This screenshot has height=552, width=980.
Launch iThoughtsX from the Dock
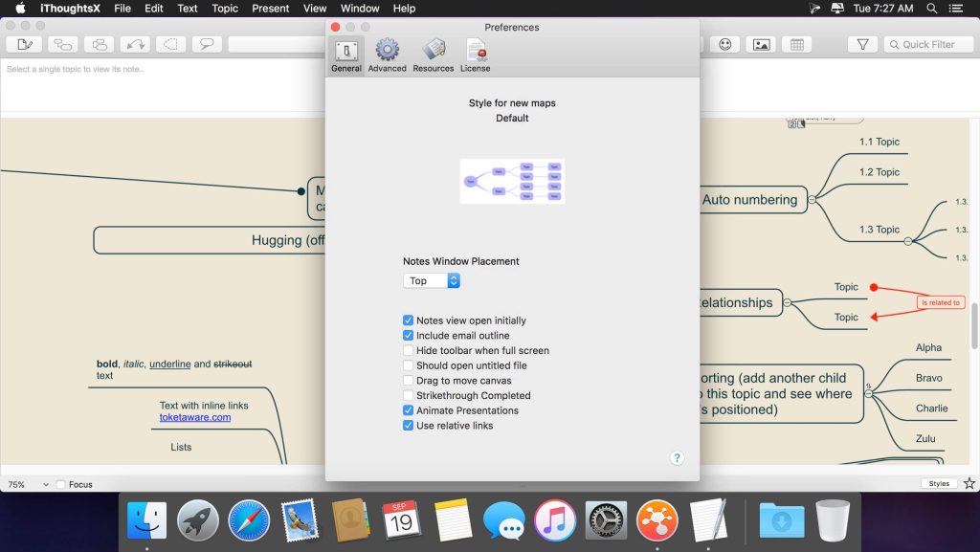pyautogui.click(x=657, y=520)
